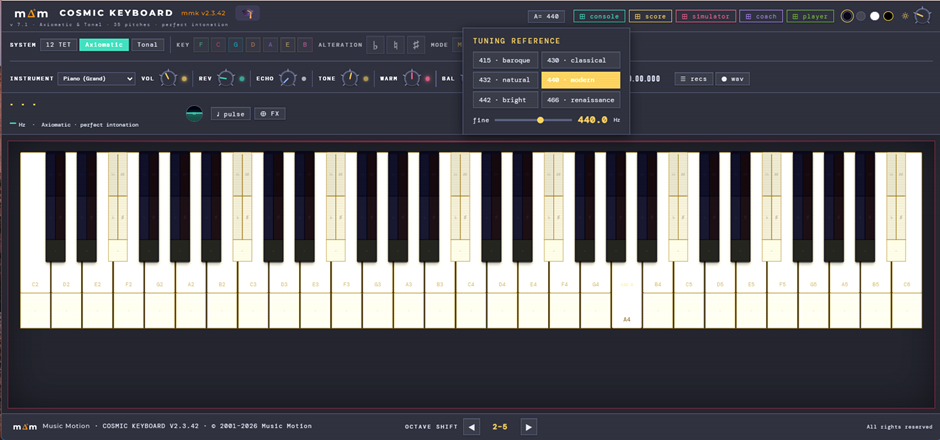Click the ECHO knob
940x440 pixels.
click(x=288, y=78)
